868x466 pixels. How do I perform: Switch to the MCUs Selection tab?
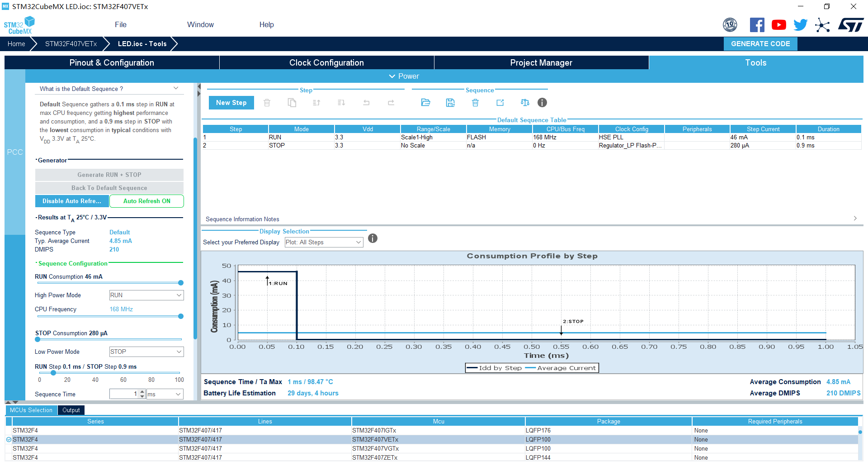[x=31, y=410]
